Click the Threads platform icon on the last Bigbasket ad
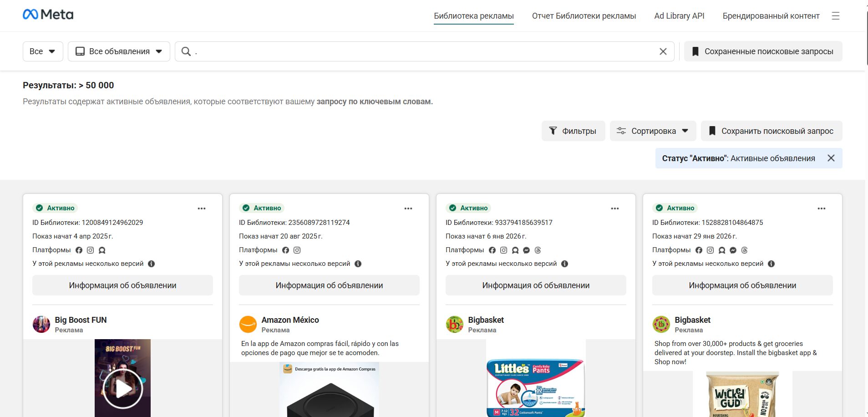The image size is (868, 417). (745, 250)
